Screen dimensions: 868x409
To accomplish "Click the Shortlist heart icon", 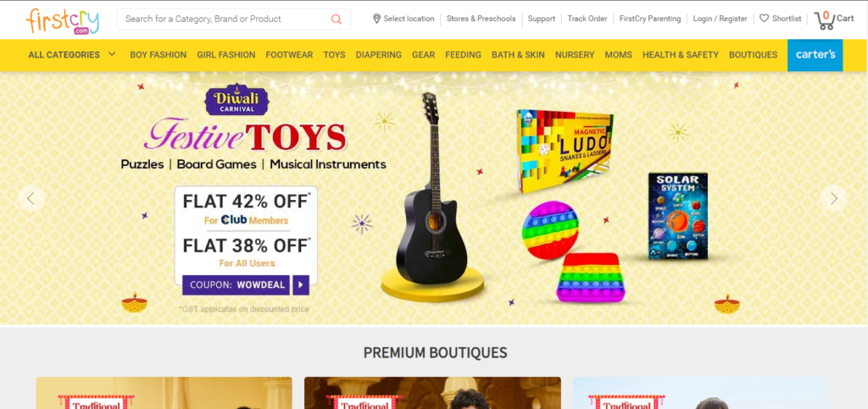I will pyautogui.click(x=764, y=19).
